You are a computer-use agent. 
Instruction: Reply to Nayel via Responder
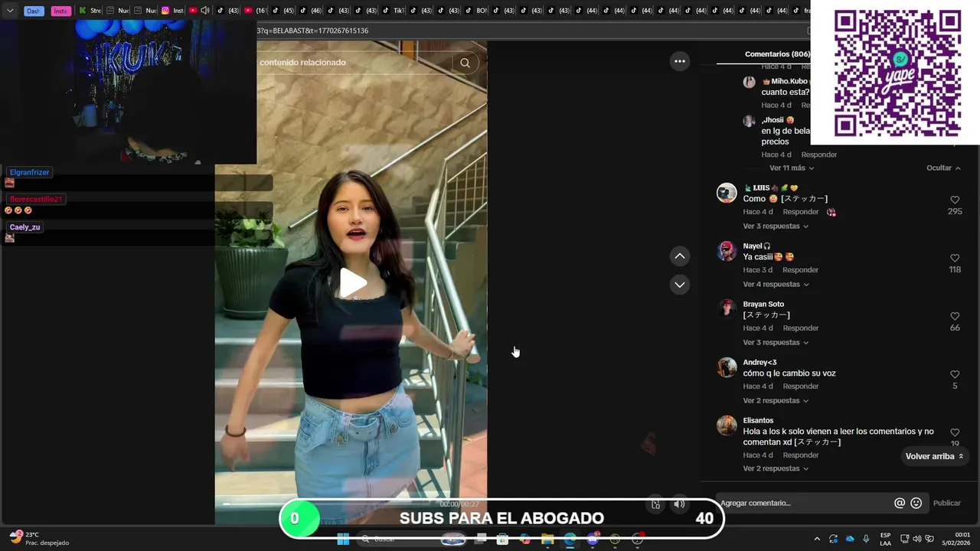[800, 270]
